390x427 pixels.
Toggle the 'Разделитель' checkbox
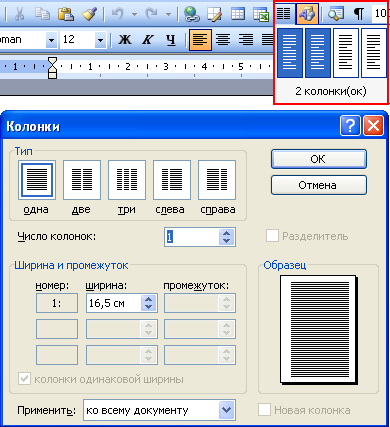(x=272, y=236)
